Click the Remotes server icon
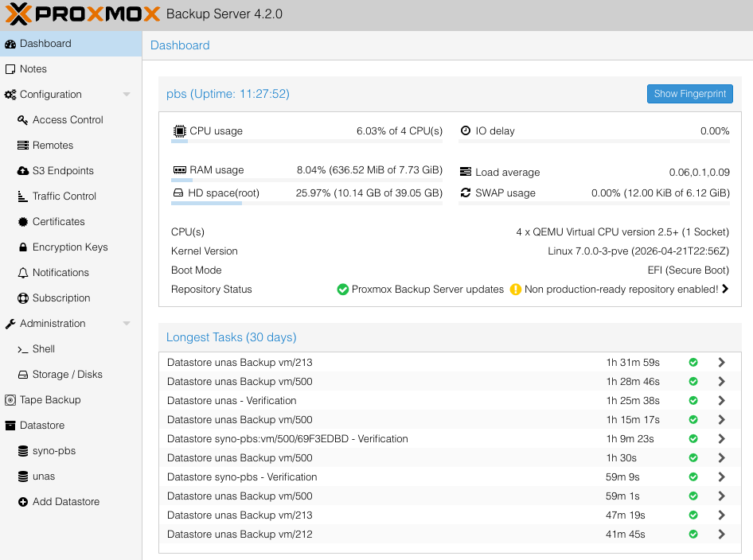Screen dimensions: 753x560 point(22,146)
